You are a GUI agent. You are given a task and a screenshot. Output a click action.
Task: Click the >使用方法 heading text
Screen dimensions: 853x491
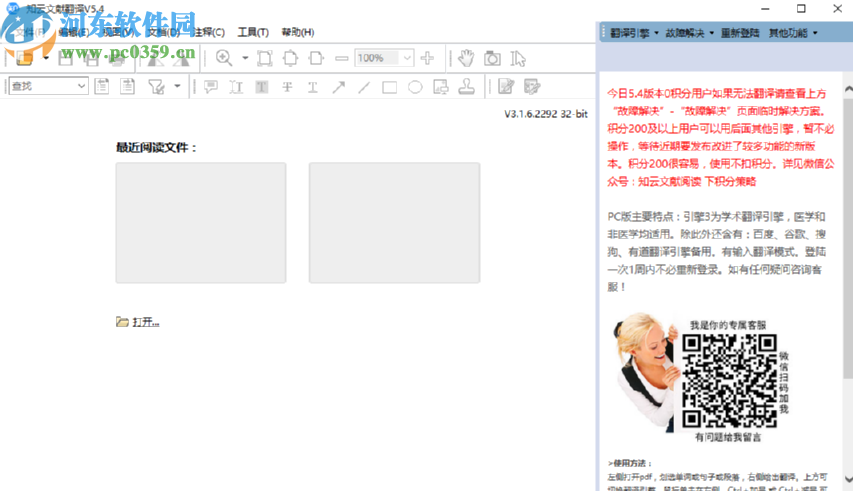629,463
